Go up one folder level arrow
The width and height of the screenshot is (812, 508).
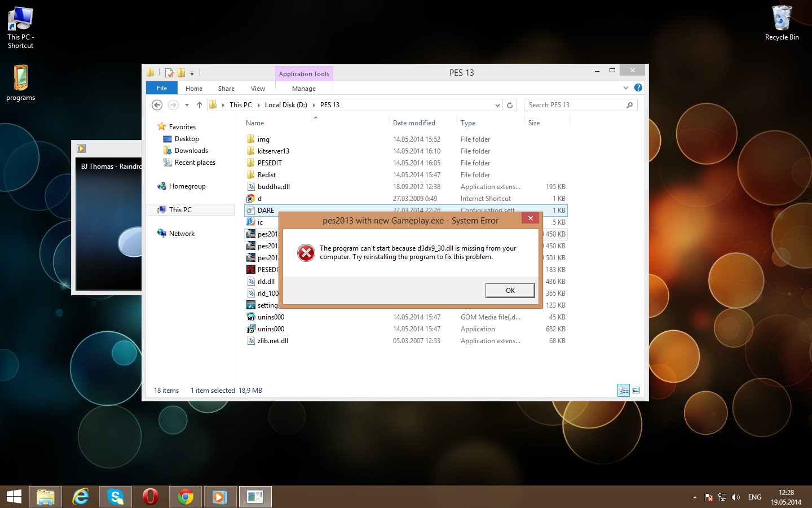coord(199,105)
